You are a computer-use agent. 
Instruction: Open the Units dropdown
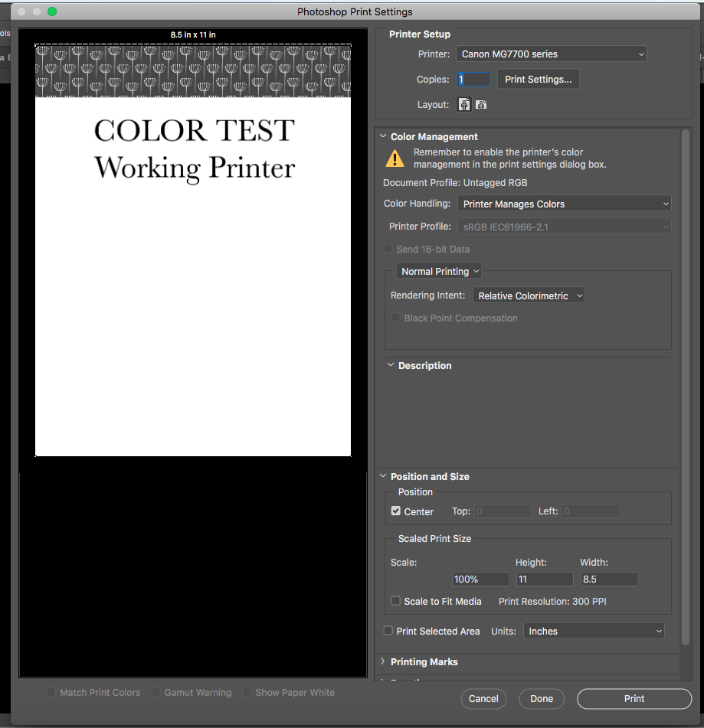tap(593, 631)
